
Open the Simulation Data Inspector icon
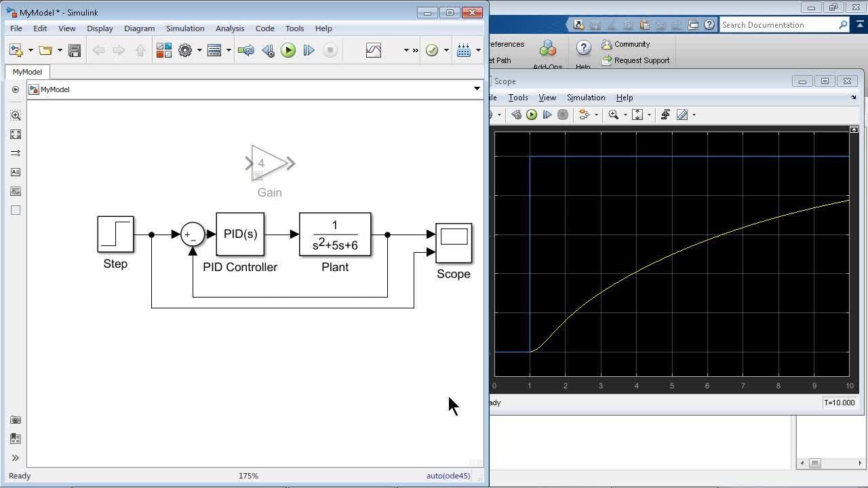point(374,50)
